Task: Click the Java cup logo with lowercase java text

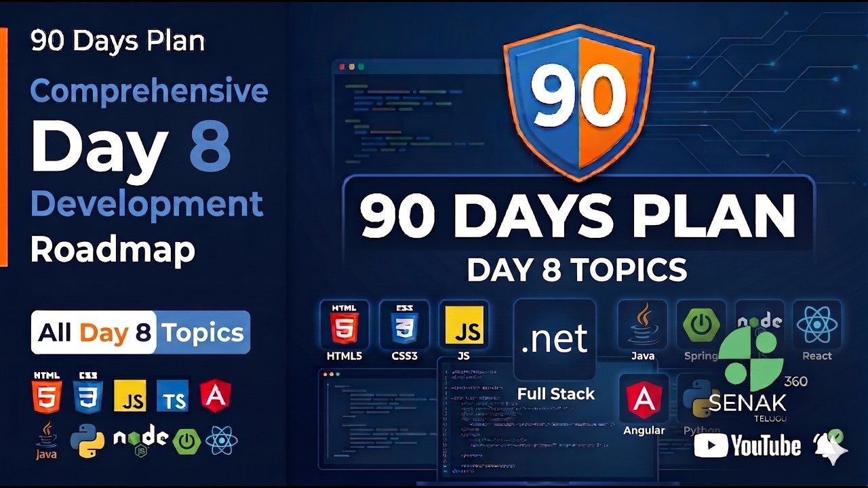Action: click(x=46, y=441)
